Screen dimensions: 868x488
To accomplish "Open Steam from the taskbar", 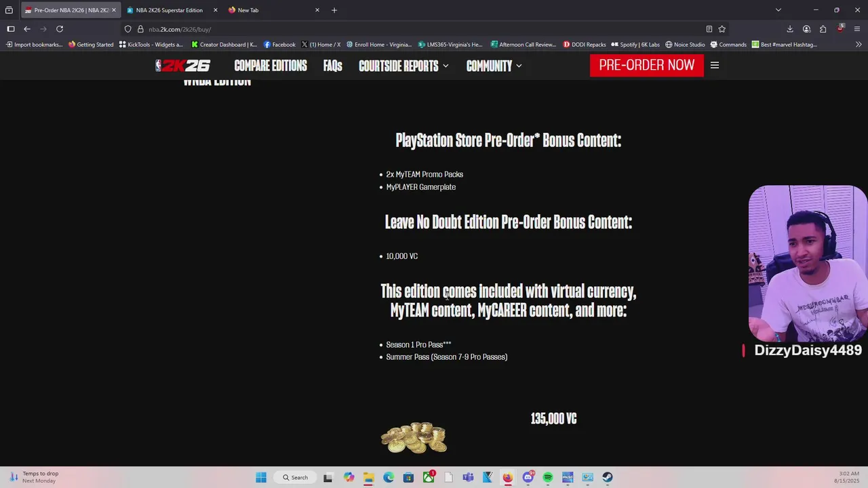I will click(x=608, y=477).
